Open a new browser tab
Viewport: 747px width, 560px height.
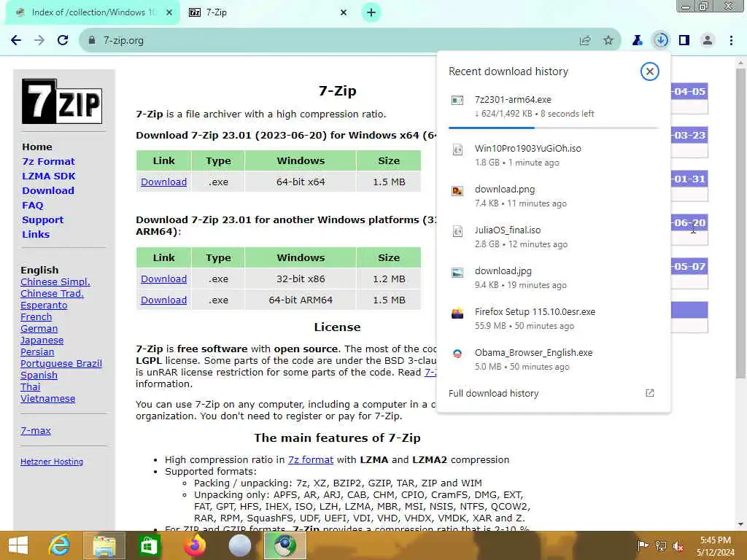371,12
